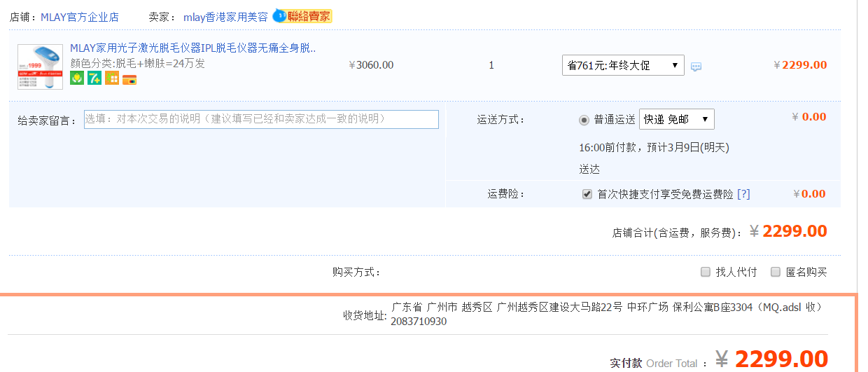Enable the 找人代付 checkbox
868x372 pixels.
point(706,272)
